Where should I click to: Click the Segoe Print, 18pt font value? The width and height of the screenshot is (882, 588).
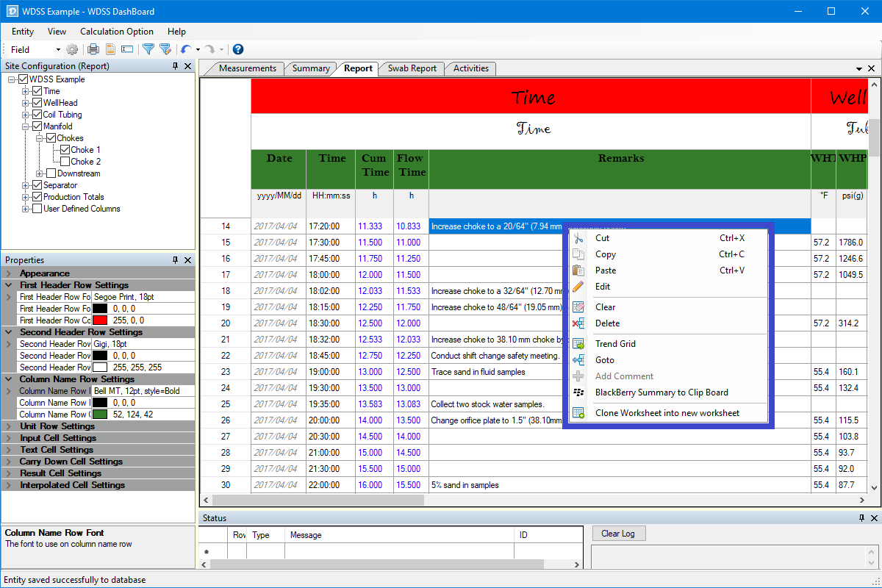click(x=143, y=297)
